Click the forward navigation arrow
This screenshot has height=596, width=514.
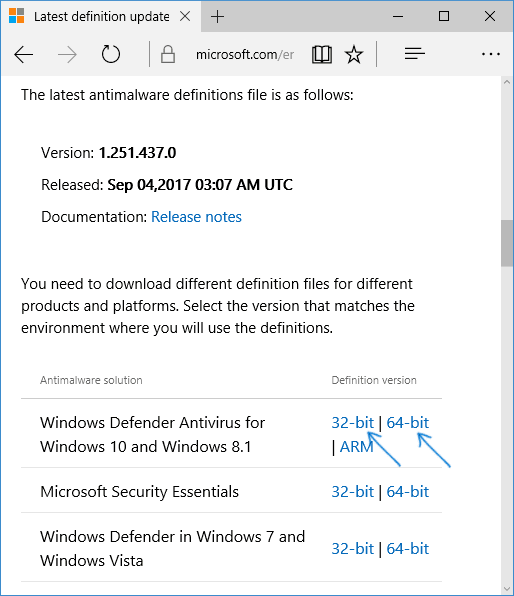coord(67,55)
